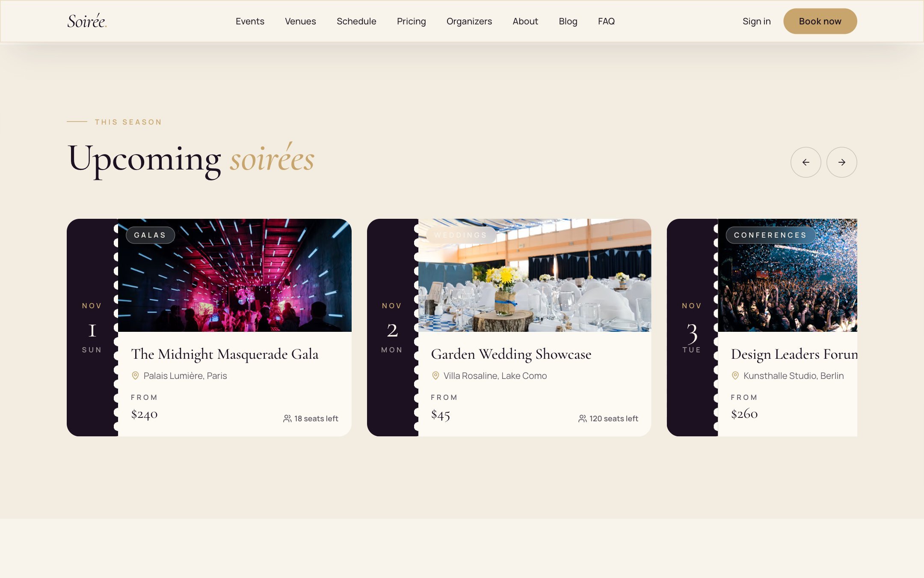Click location pin beside Kunsthalle Studio, Berlin
Screen dimensions: 924x578
735,375
